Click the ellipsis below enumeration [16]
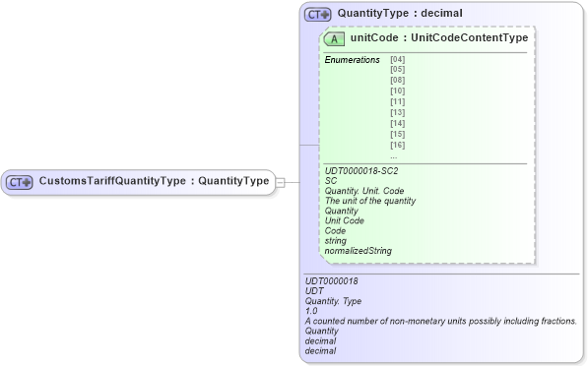 tap(393, 157)
